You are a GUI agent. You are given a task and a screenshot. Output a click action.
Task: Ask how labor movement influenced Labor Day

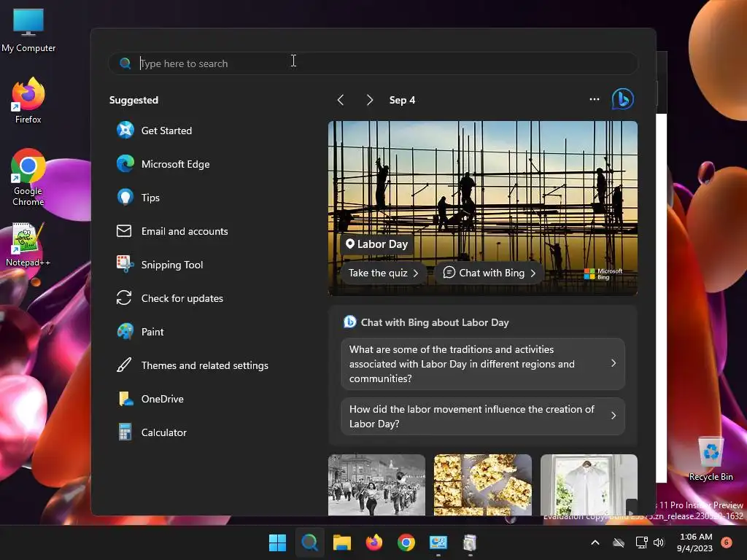tap(483, 416)
